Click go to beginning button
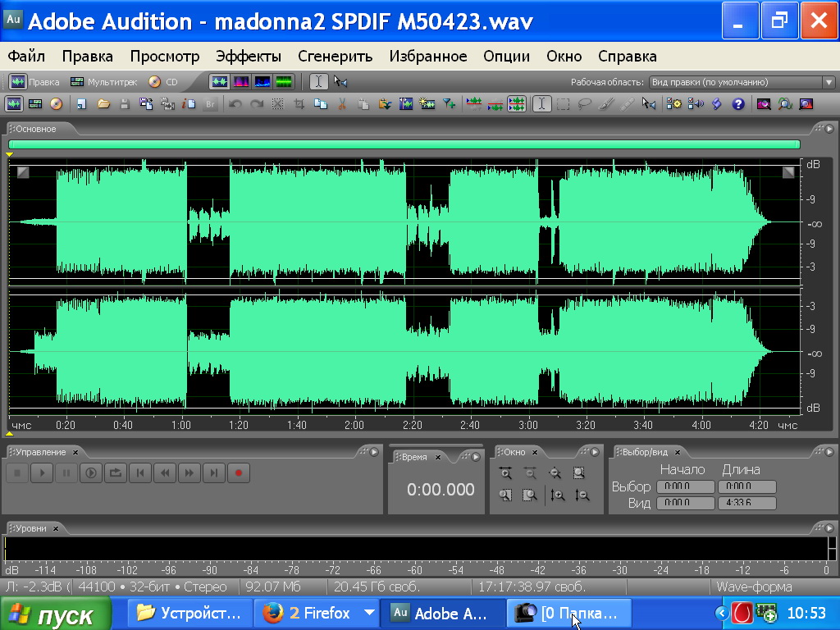The width and height of the screenshot is (840, 630). (140, 473)
